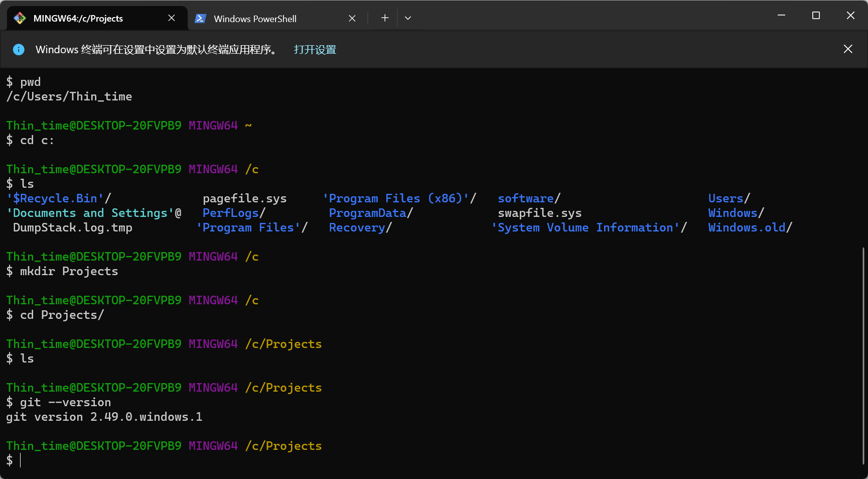
Task: Click the PowerShell icon on second tab
Action: click(x=200, y=19)
